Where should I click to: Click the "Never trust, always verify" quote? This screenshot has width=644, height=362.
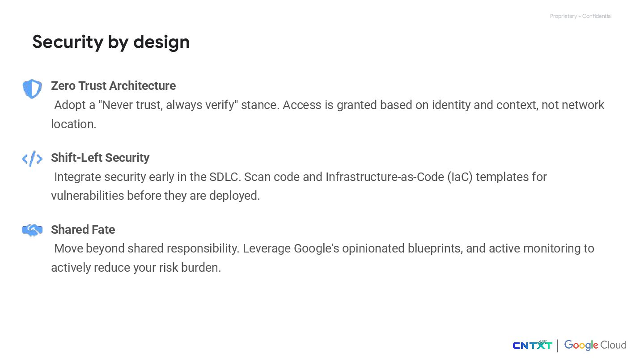pos(168,105)
